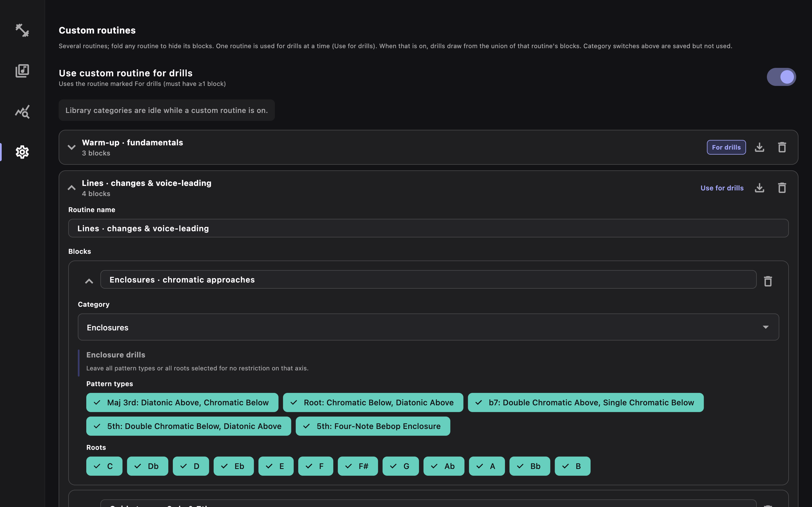Collapse the Lines changes & voice-leading routine
The width and height of the screenshot is (812, 507).
pyautogui.click(x=71, y=188)
